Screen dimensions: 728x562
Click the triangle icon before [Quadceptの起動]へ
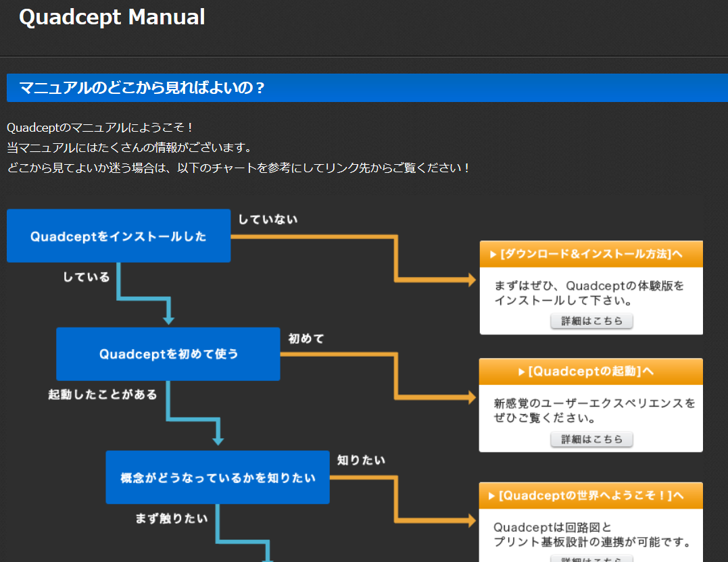[x=521, y=372]
